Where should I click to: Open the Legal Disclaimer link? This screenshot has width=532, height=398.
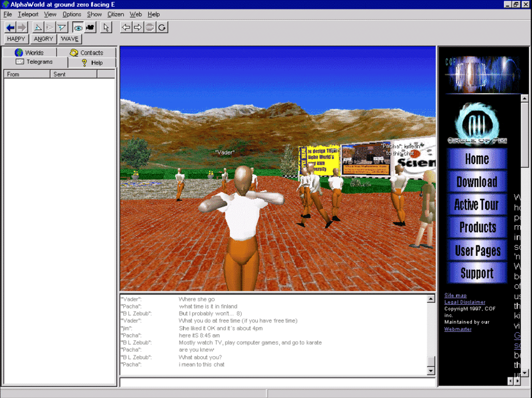pos(465,302)
